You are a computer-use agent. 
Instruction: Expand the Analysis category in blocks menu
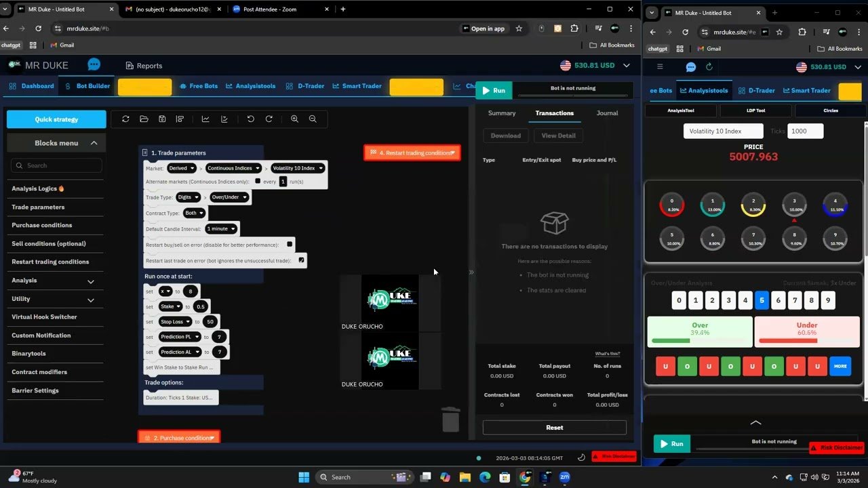(91, 281)
